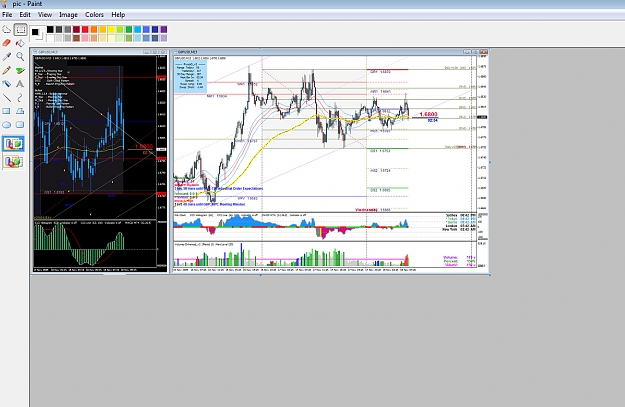Select the navy blue palette swatch
This screenshot has width=625, height=407.
tap(155, 29)
